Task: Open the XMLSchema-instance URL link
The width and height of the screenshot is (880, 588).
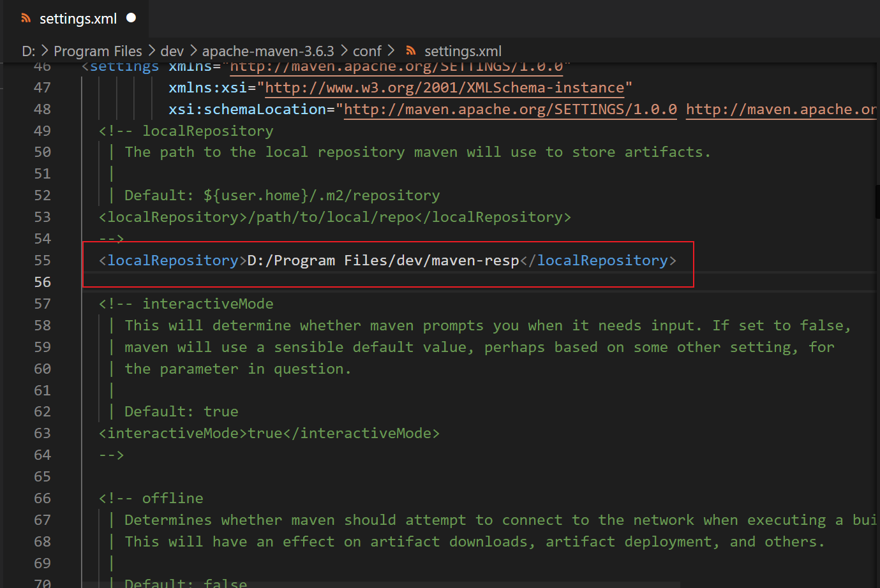Action: (444, 87)
